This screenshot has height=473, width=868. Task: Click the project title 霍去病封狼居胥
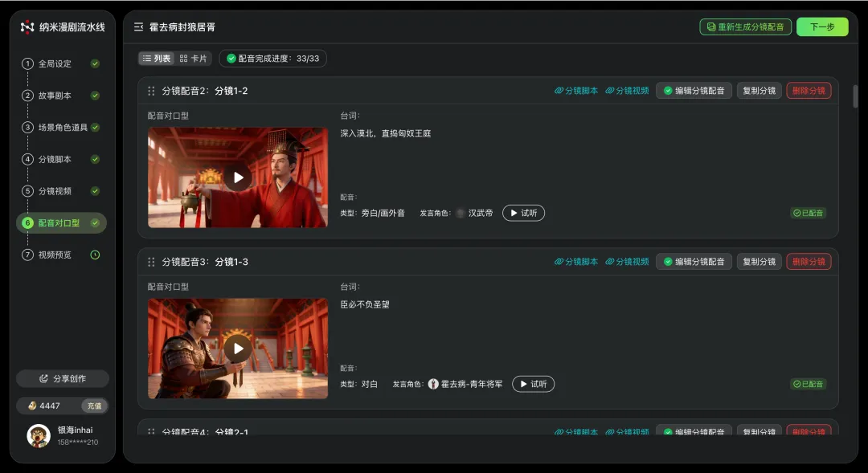(x=182, y=27)
